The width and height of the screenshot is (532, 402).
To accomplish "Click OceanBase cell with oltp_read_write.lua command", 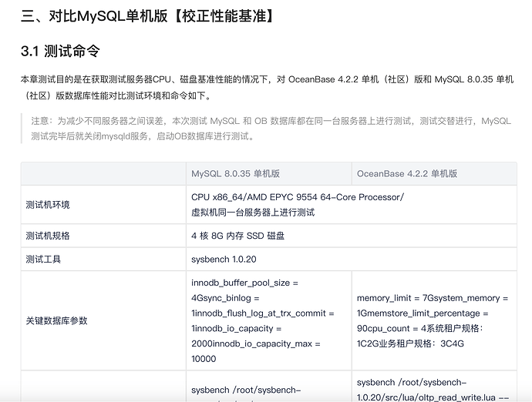I will tap(434, 387).
